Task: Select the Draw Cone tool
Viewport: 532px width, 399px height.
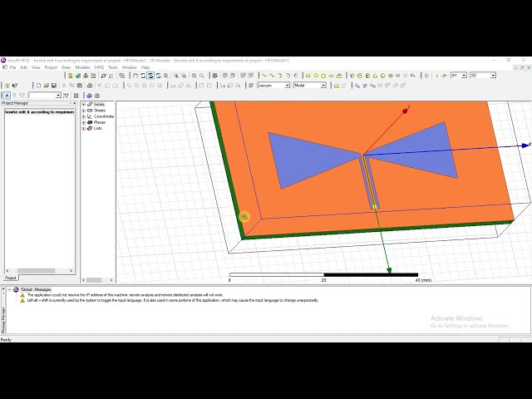Action: click(x=375, y=76)
